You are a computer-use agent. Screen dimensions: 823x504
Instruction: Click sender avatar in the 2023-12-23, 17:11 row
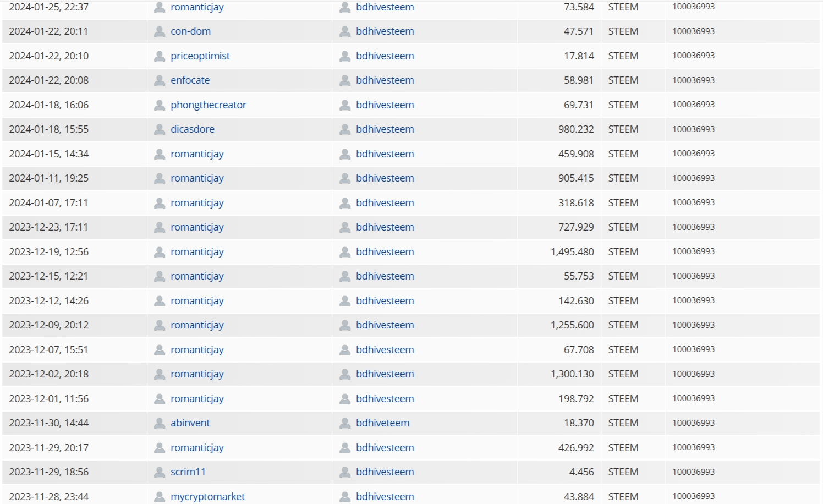click(160, 227)
